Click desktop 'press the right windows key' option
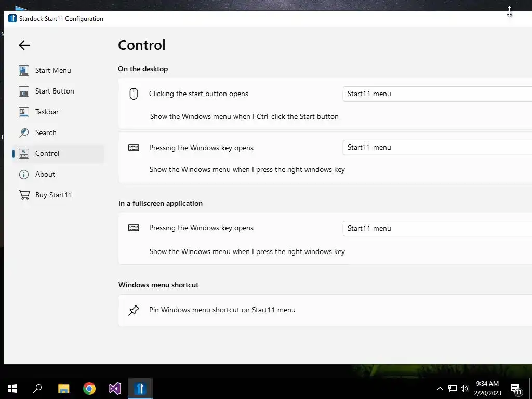This screenshot has width=532, height=399. click(x=247, y=170)
